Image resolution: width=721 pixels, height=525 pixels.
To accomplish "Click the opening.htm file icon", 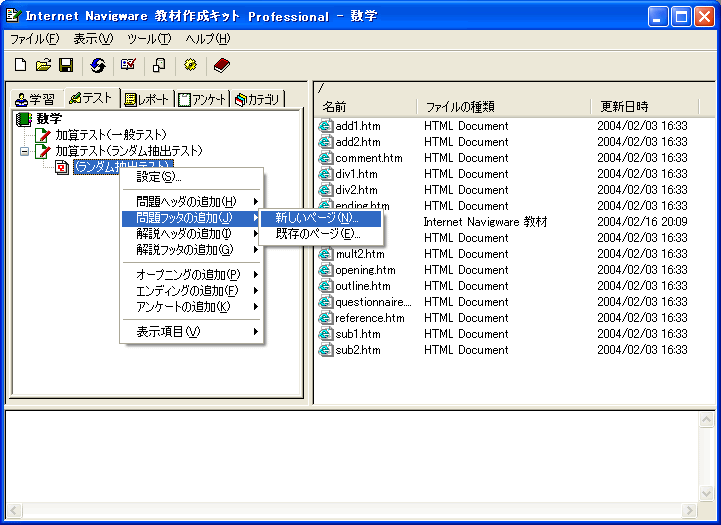I will tap(326, 270).
